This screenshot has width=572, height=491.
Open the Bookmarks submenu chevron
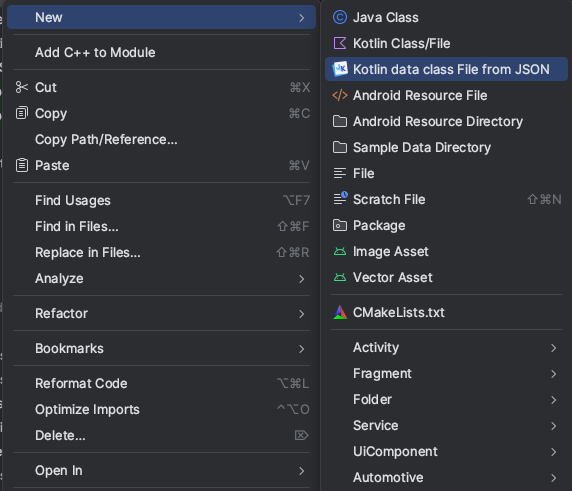coord(301,349)
